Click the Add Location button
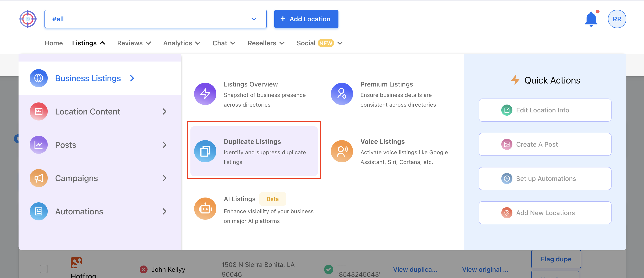Viewport: 644px width, 278px height. (x=306, y=19)
